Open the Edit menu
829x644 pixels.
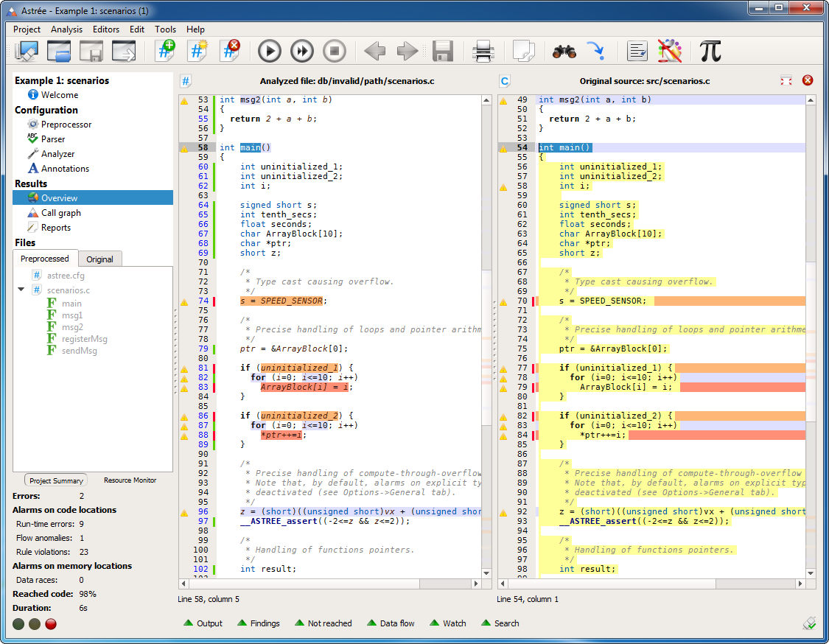137,29
